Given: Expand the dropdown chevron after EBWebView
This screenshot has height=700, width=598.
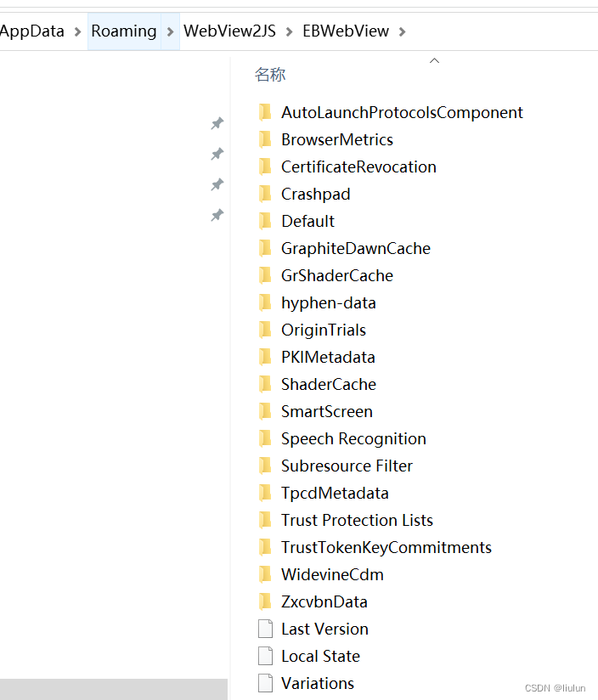Looking at the screenshot, I should 402,31.
